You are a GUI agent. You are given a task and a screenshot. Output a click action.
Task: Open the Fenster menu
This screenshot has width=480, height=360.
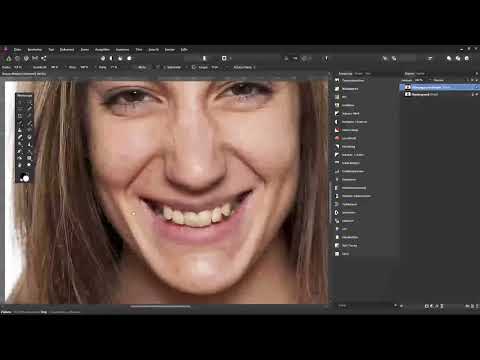coord(170,50)
